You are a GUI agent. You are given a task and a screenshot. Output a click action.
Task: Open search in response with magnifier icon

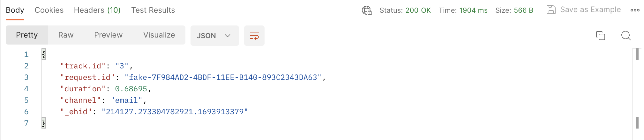626,36
